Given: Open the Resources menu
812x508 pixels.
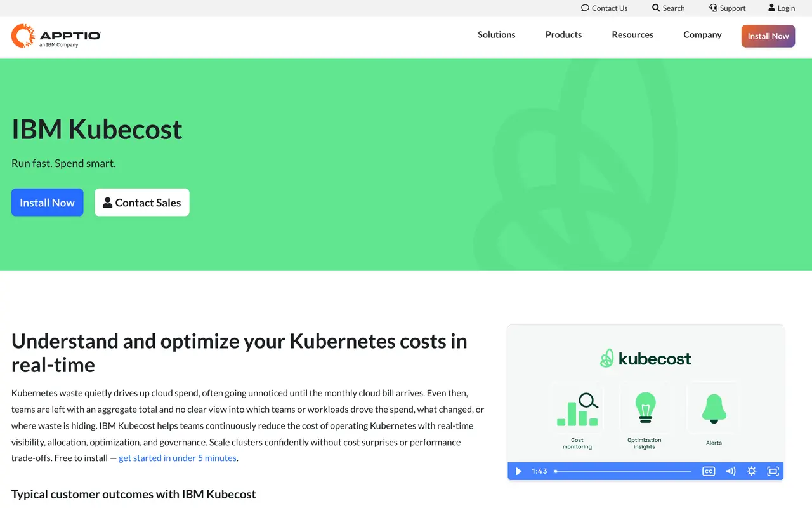Looking at the screenshot, I should [632, 35].
